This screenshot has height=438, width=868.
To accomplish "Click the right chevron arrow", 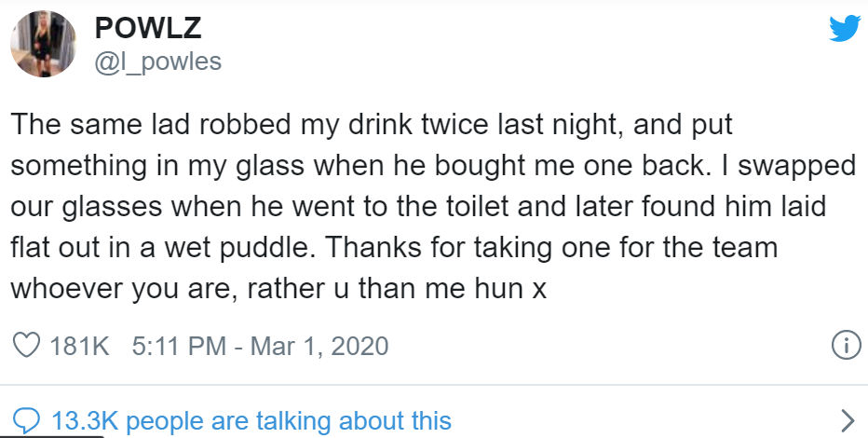I will click(847, 420).
